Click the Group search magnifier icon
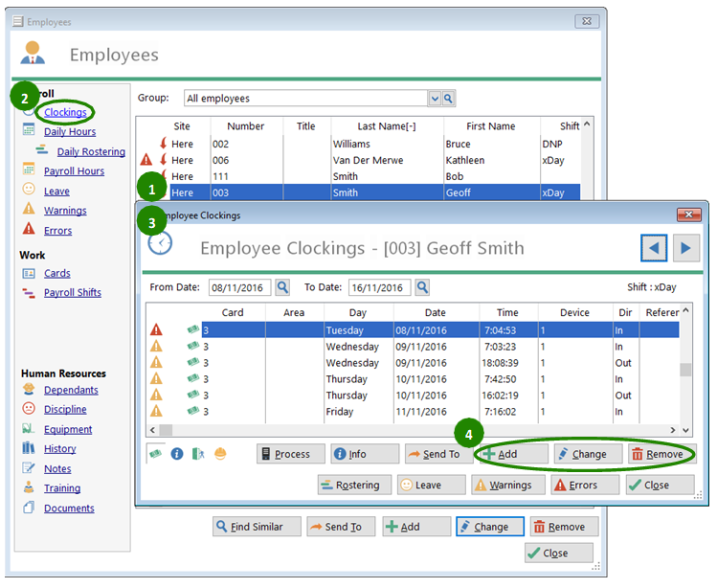The height and width of the screenshot is (588, 717). coord(448,99)
